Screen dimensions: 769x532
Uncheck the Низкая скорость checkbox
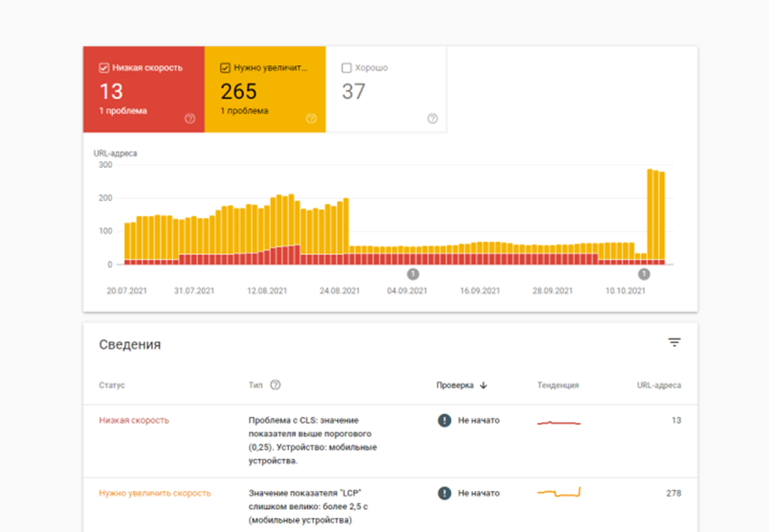click(x=104, y=68)
